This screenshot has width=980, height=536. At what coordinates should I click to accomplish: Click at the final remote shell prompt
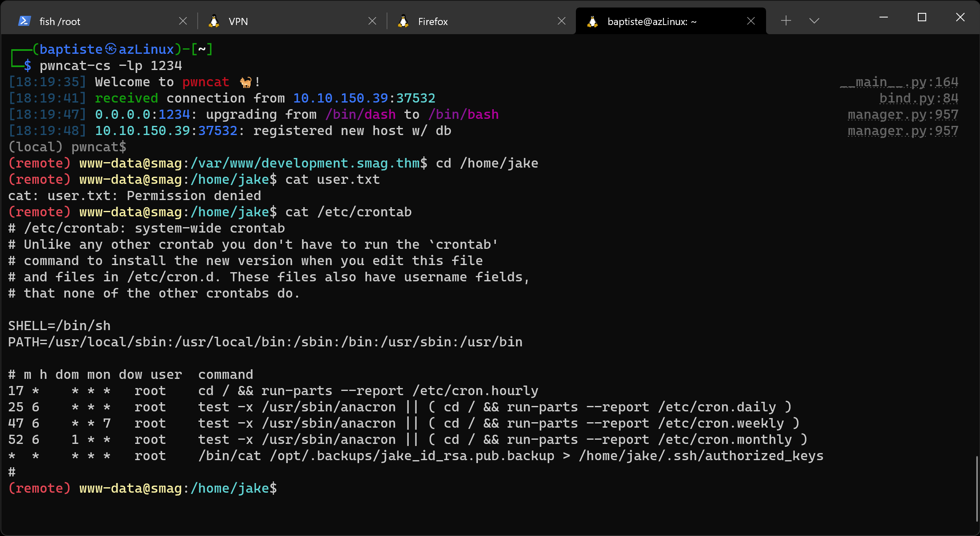pyautogui.click(x=284, y=488)
